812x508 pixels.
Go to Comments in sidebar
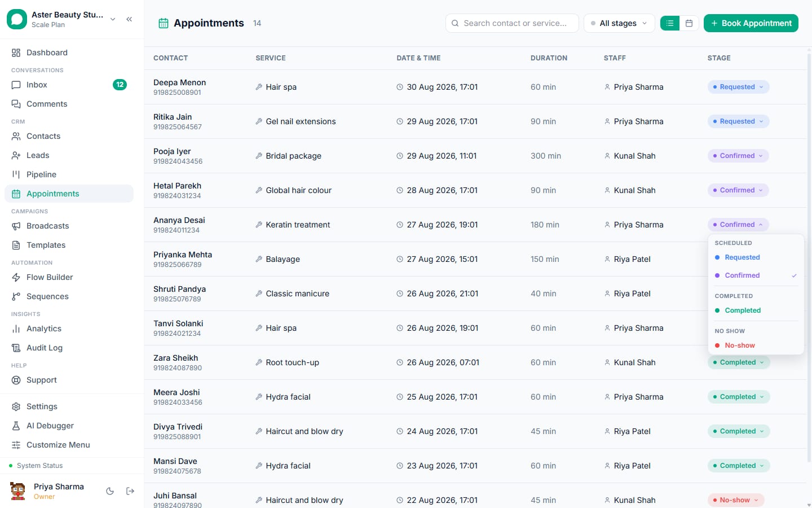point(69,104)
